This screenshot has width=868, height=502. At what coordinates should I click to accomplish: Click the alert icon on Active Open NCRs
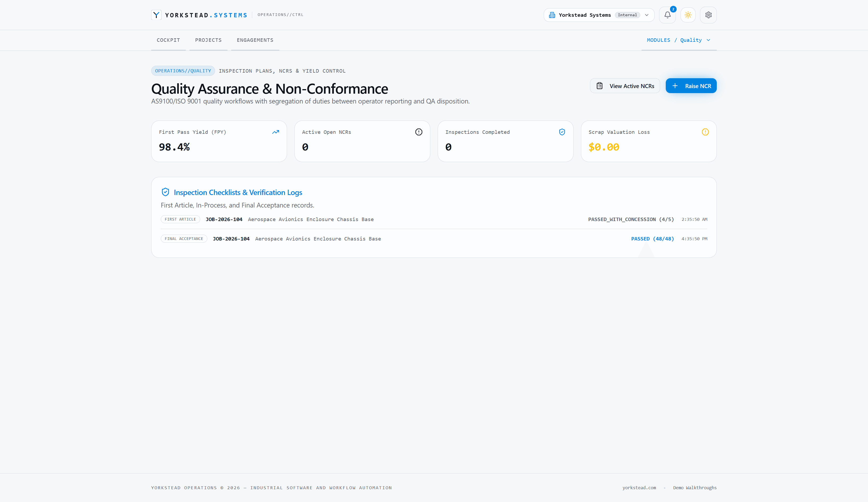[419, 132]
